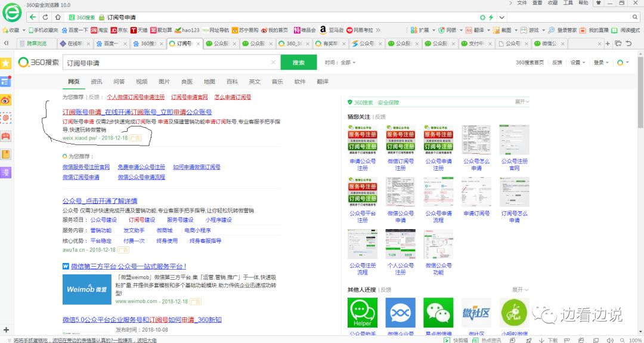
Task: Open the 工具 menu
Action: click(x=568, y=3)
